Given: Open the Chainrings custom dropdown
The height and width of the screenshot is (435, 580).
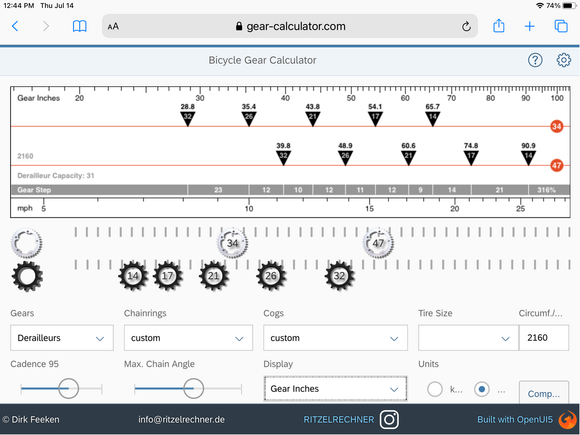Looking at the screenshot, I should tap(188, 338).
